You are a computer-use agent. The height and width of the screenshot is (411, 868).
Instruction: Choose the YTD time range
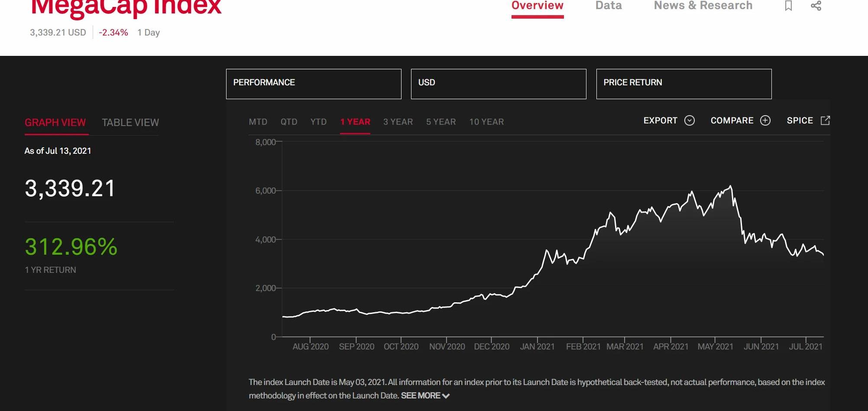tap(318, 122)
